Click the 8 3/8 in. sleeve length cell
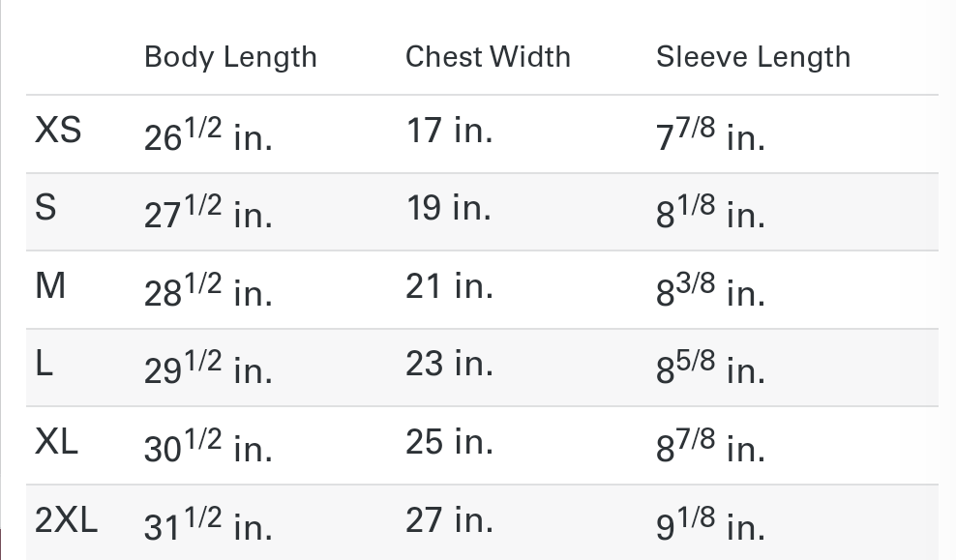The height and width of the screenshot is (560, 956). (x=710, y=291)
